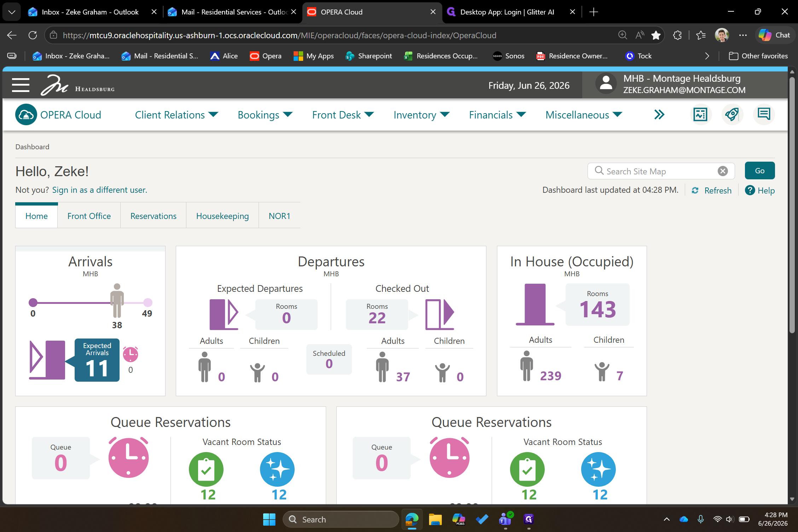Image resolution: width=798 pixels, height=532 pixels.
Task: Click the rocket quick launch icon
Action: point(732,115)
